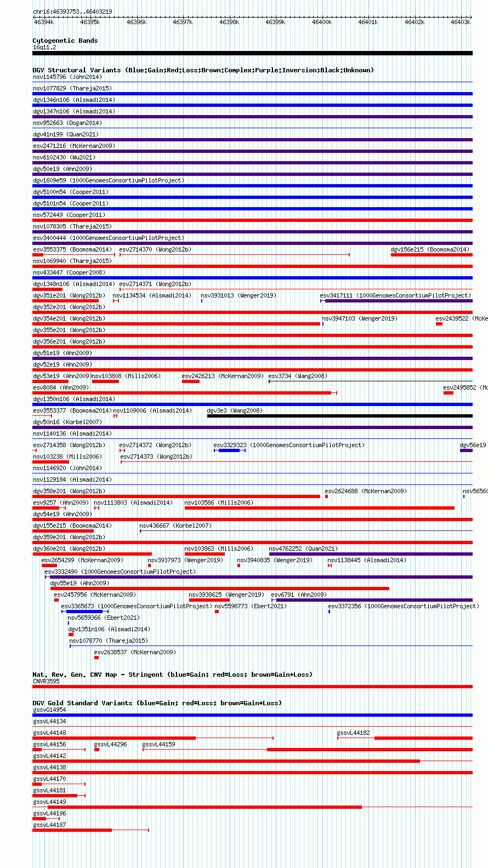
Task: Open variant esv3734 (Wang2008)
Action: (298, 376)
